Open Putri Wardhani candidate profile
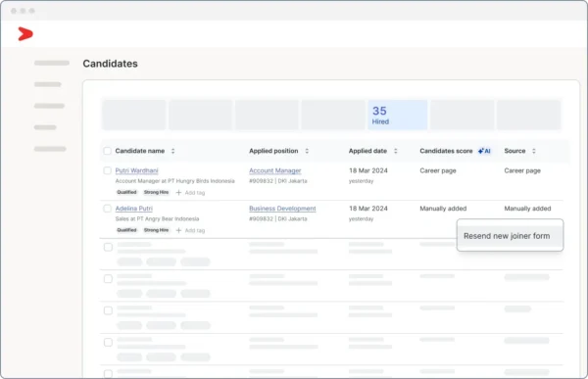 tap(136, 170)
